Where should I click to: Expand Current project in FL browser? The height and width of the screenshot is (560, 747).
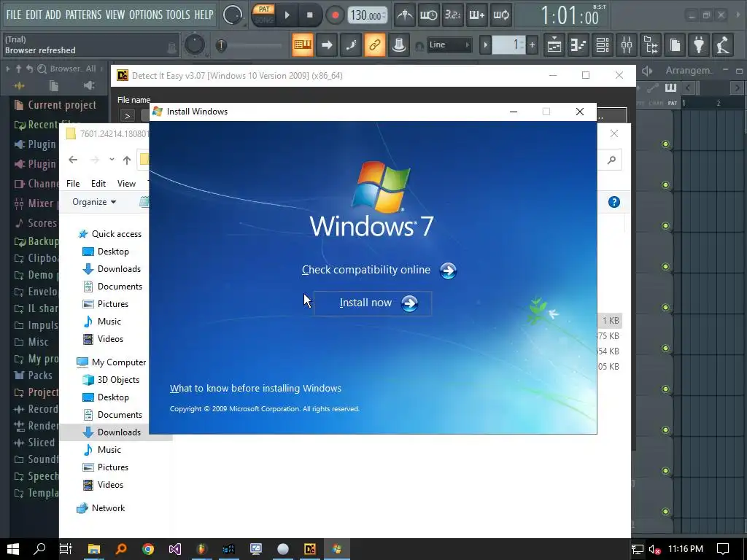click(55, 105)
